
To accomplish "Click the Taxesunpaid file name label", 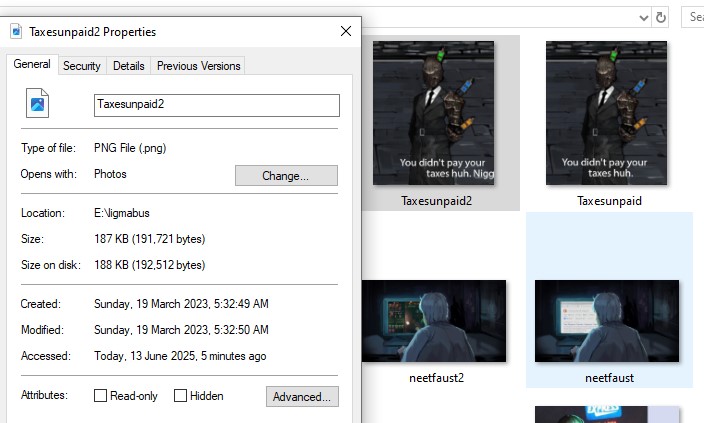I will 609,201.
